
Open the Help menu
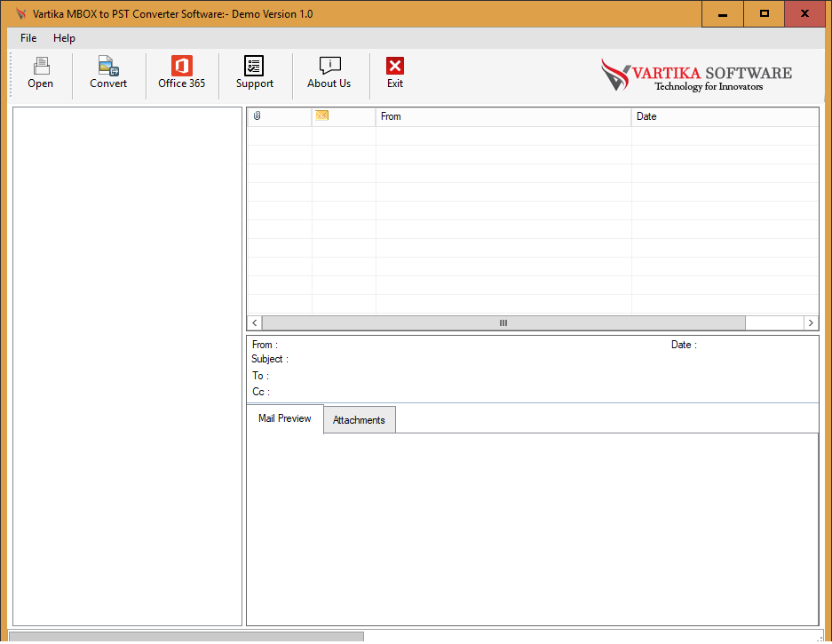(64, 38)
